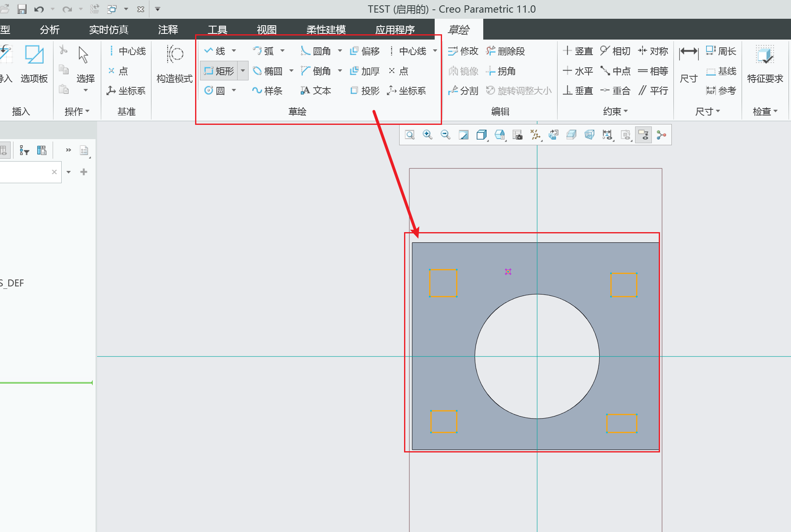This screenshot has height=532, width=791.
Task: Open the Applications (应用程序) tab
Action: tap(395, 29)
